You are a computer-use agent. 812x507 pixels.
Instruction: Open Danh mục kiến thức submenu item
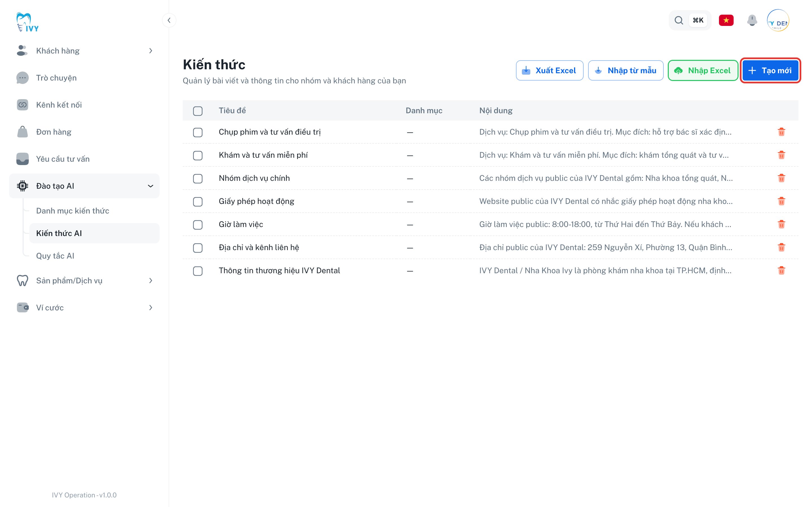[72, 211]
